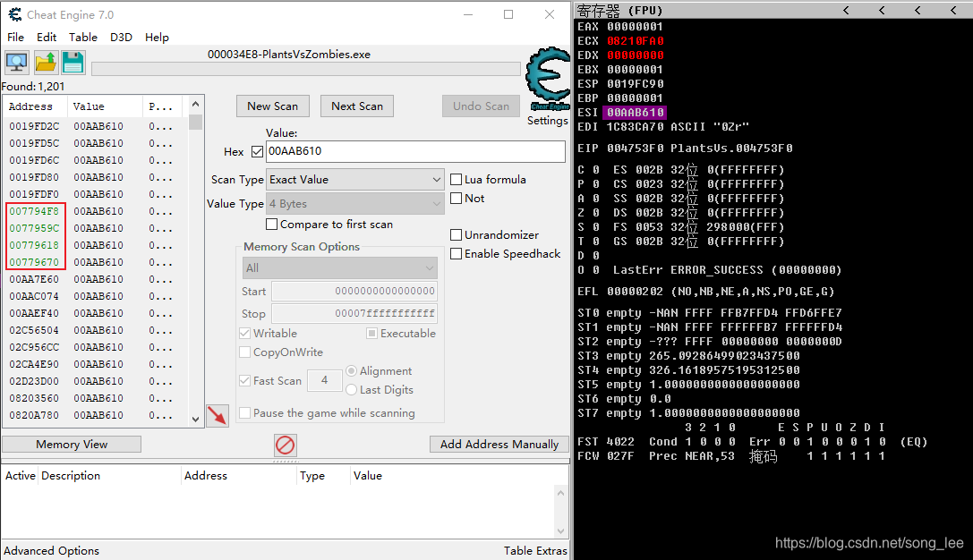Screen dimensions: 973x560
Task: Toggle the Executable checkbox
Action: (371, 333)
